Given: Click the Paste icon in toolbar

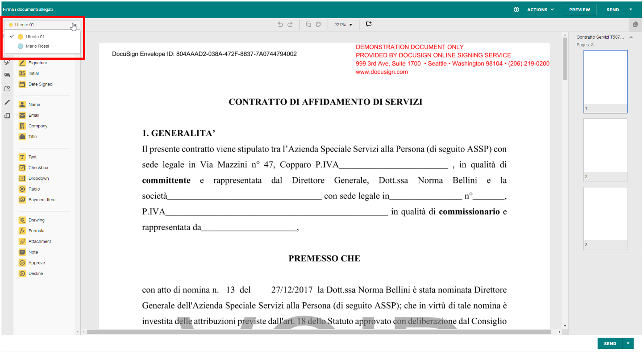Looking at the screenshot, I should click(319, 25).
